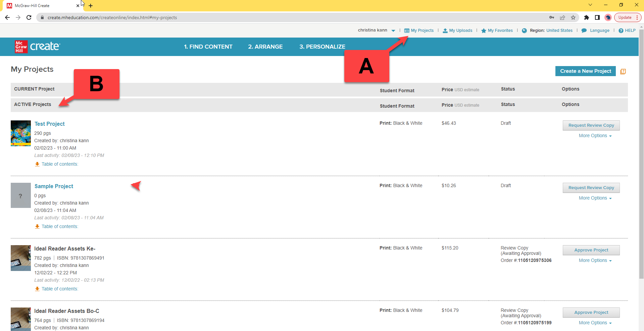Viewport: 644px width, 331px height.
Task: Open the HELP link in the top bar
Action: pos(627,31)
